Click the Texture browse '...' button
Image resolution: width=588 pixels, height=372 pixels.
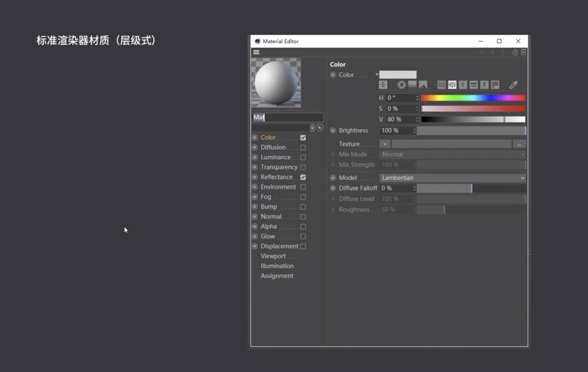[x=519, y=144]
